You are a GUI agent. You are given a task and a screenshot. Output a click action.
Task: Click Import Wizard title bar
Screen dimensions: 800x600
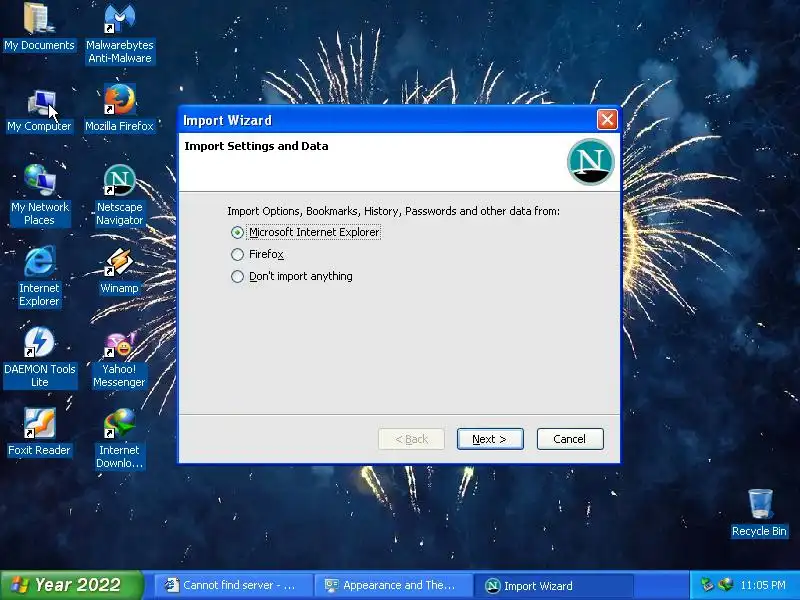tap(388, 120)
